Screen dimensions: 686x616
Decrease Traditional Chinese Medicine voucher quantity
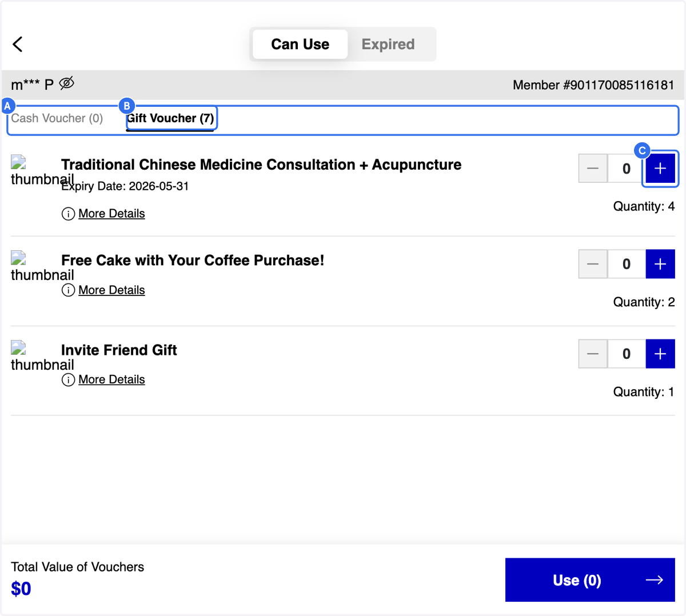coord(593,169)
